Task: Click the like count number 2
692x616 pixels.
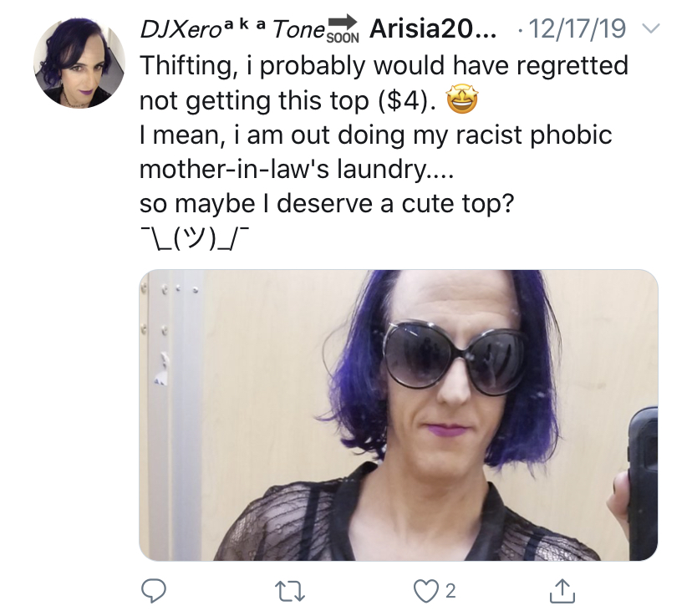Action: tap(450, 591)
